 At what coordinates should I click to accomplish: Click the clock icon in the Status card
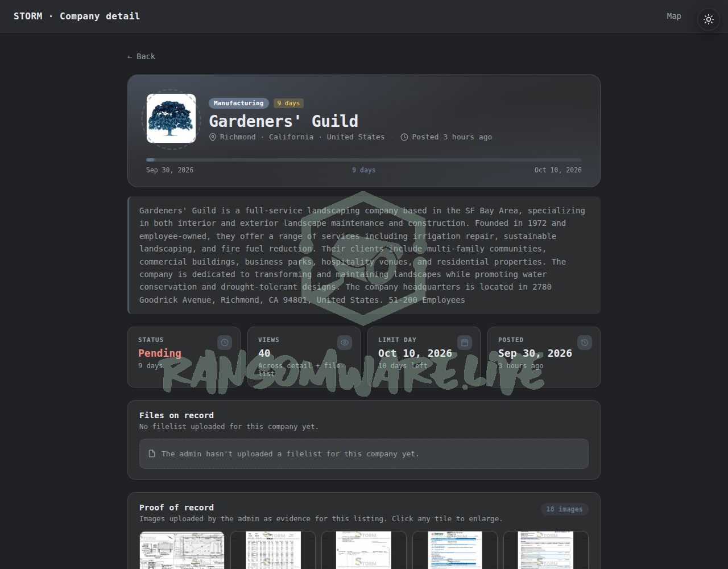[x=225, y=343]
